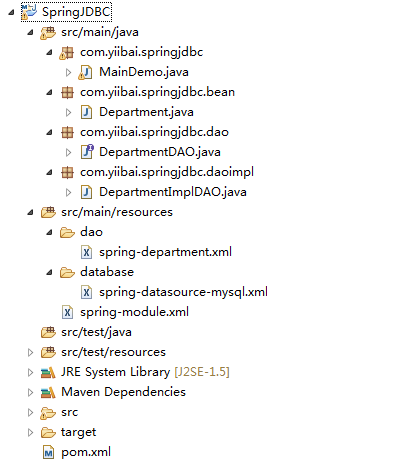This screenshot has width=401, height=476.
Task: Select the src/test/java folder label
Action: (x=96, y=332)
